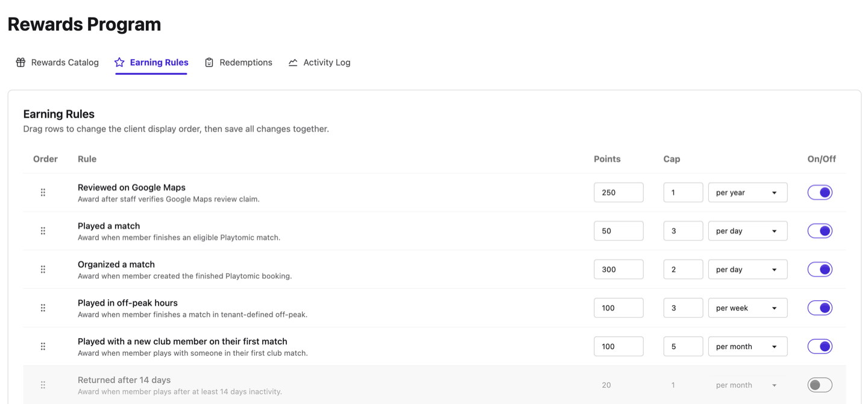868x404 pixels.
Task: Click the clipboard icon beside Redemptions
Action: (209, 62)
